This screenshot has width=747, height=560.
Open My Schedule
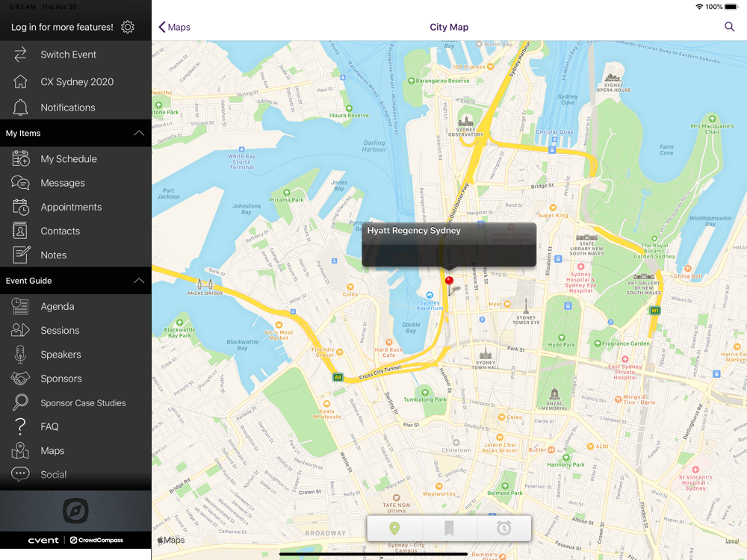75,158
